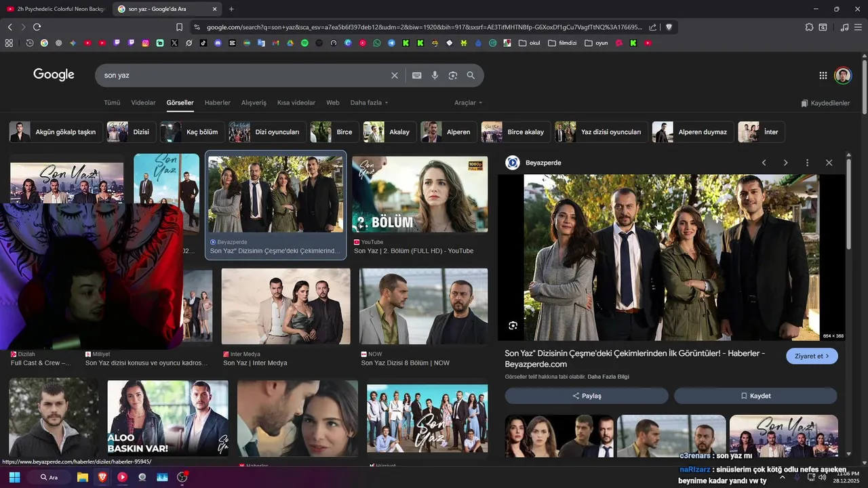This screenshot has height=488, width=868.
Task: Expand the Daha fazla dropdown
Action: 369,103
